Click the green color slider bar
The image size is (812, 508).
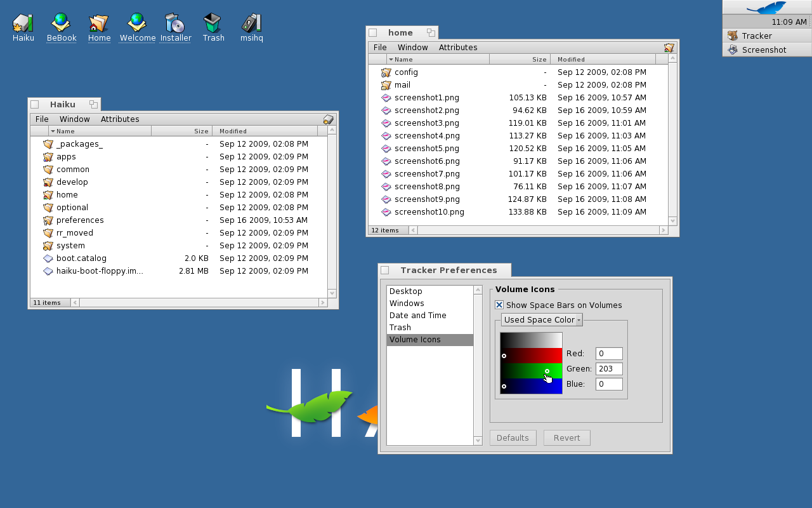532,371
